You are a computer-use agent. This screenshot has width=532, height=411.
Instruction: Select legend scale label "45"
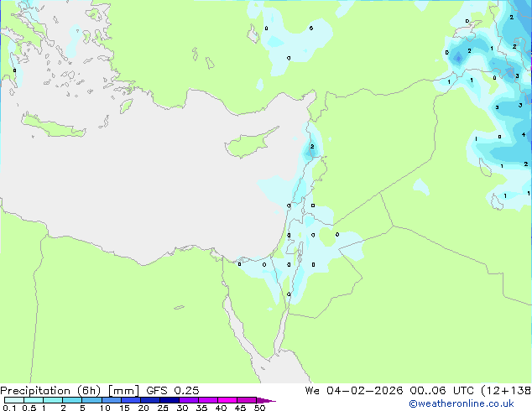(x=240, y=408)
